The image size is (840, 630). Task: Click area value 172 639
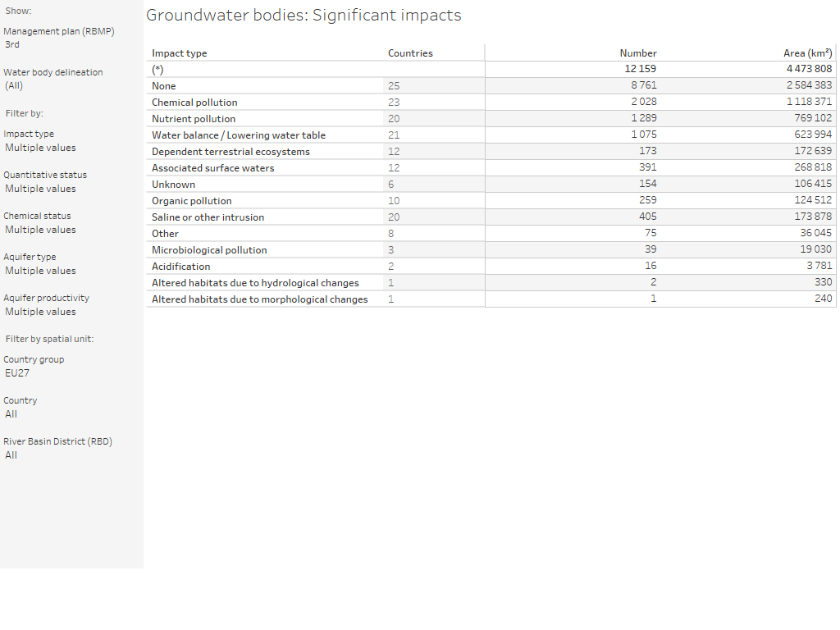(x=813, y=151)
